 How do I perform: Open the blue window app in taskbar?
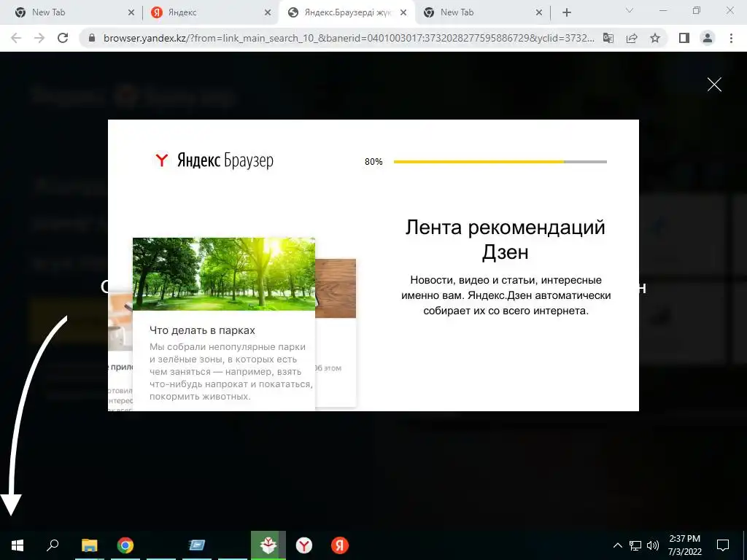click(196, 545)
